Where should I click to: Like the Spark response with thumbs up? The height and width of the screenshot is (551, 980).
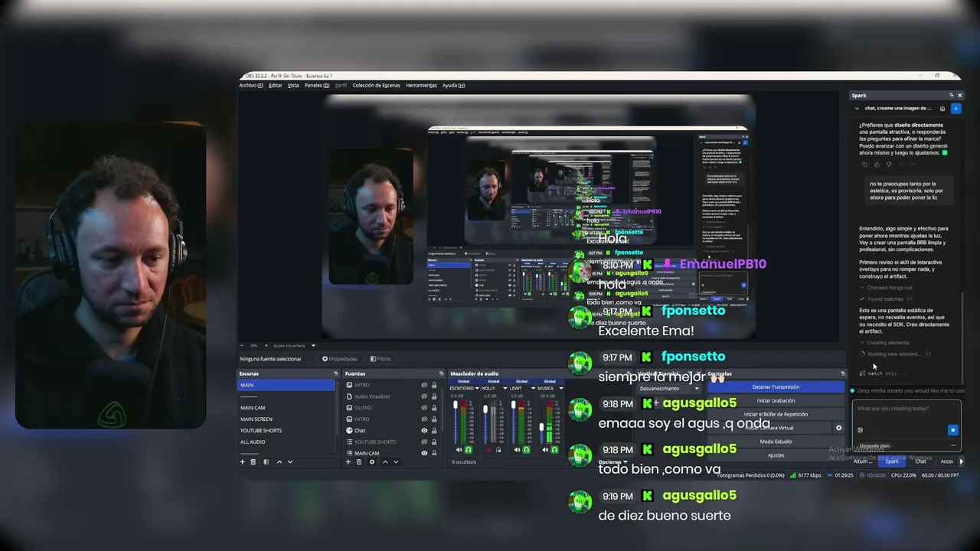[x=877, y=164]
